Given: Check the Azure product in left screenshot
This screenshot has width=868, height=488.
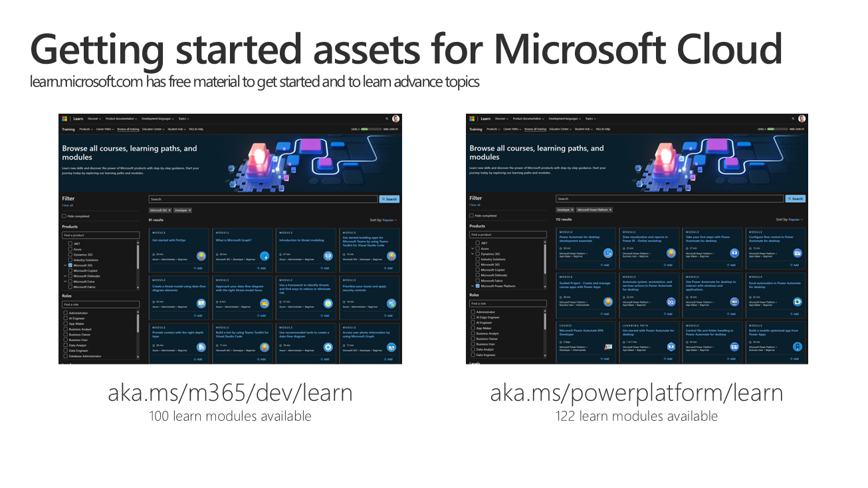Looking at the screenshot, I should point(70,249).
